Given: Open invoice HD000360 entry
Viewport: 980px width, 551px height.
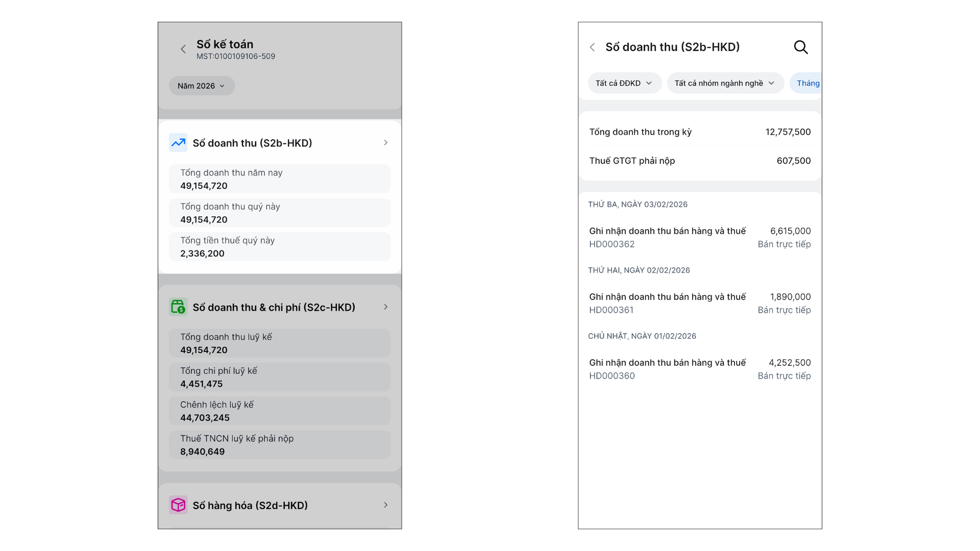Looking at the screenshot, I should click(699, 369).
